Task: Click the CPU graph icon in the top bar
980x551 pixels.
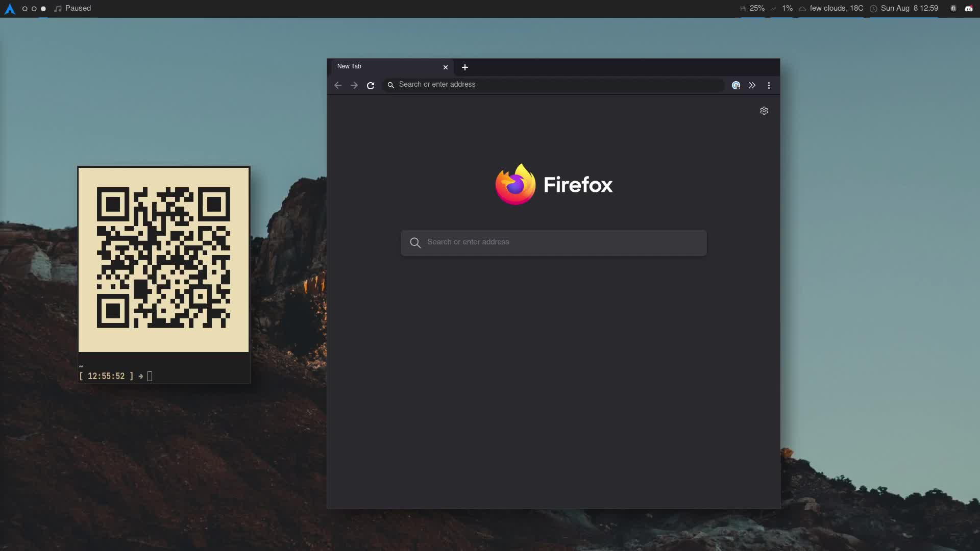Action: (x=773, y=9)
